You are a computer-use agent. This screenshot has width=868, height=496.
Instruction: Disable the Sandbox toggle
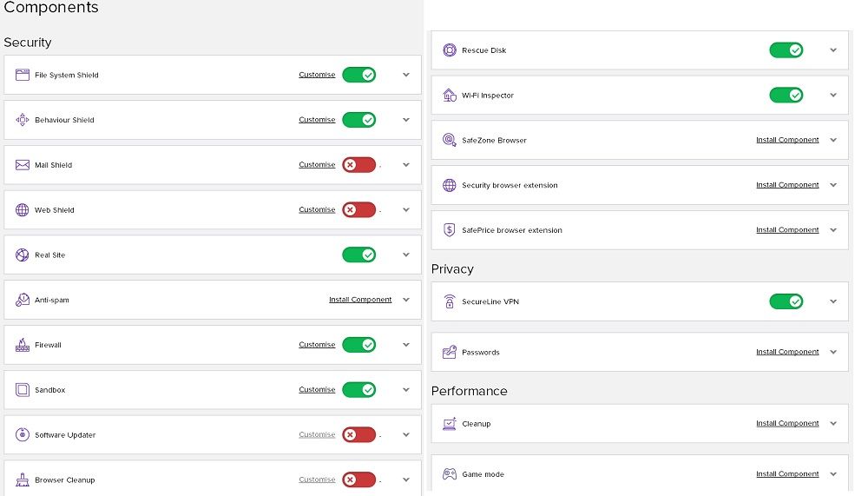click(359, 390)
